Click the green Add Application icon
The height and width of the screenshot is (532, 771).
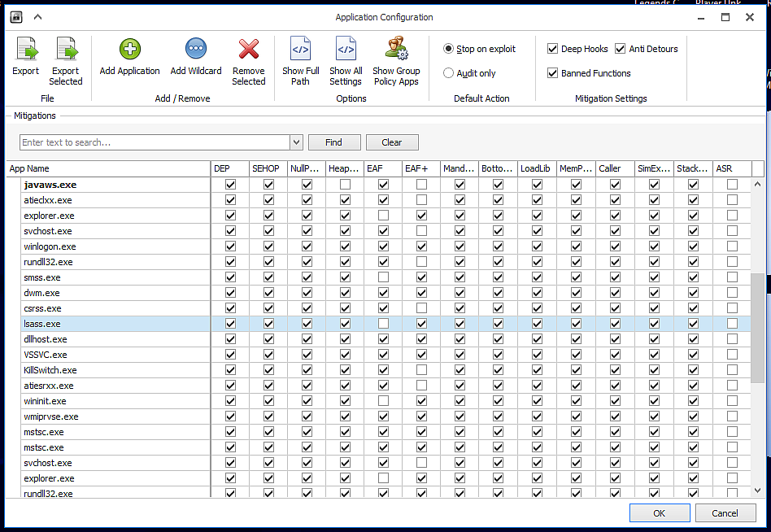point(130,50)
